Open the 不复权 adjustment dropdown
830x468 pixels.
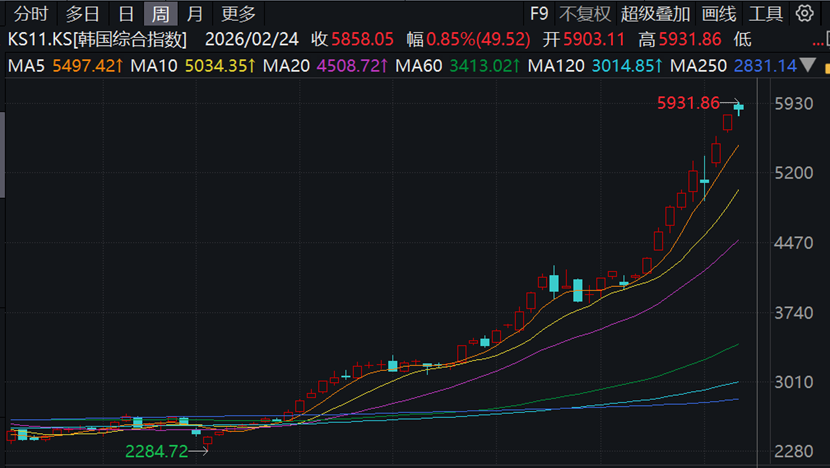pyautogui.click(x=584, y=14)
